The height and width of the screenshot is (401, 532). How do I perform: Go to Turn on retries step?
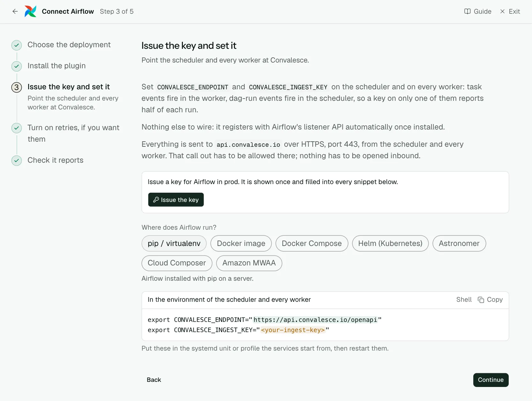tap(73, 133)
